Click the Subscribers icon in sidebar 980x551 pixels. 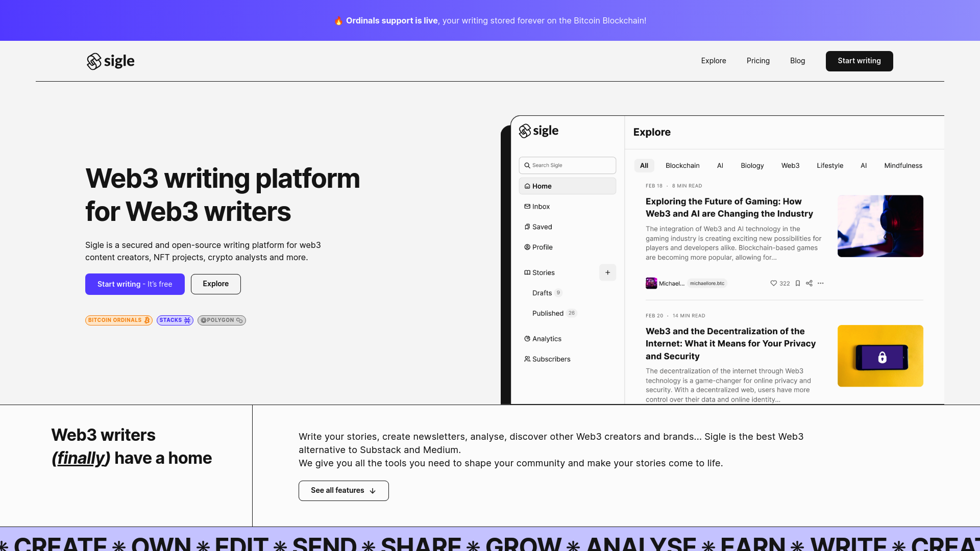(527, 359)
